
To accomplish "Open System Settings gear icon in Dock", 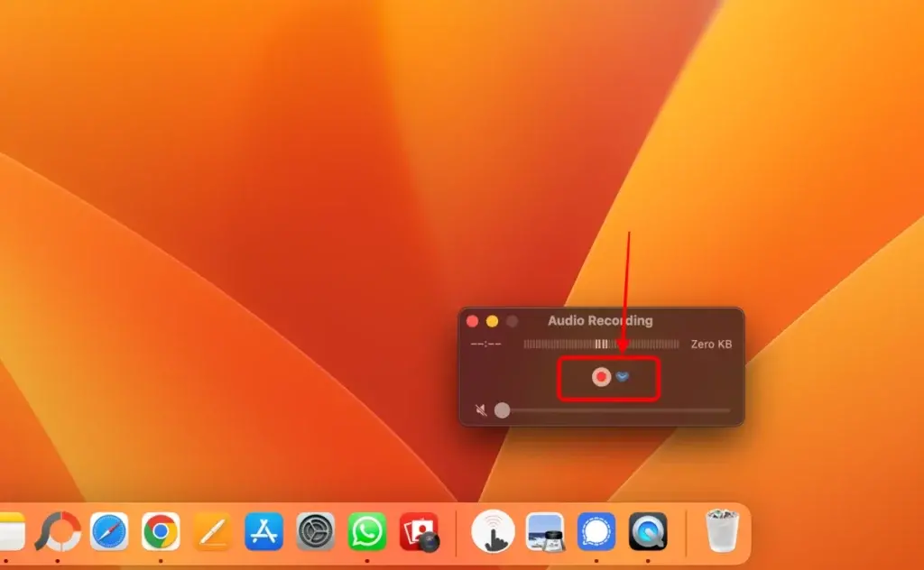I will (x=316, y=531).
